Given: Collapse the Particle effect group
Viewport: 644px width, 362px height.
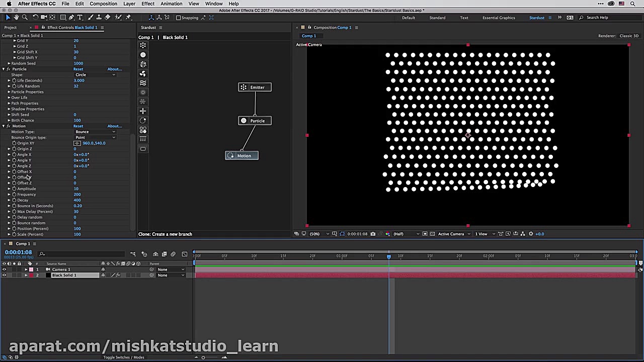Looking at the screenshot, I should tap(4, 69).
